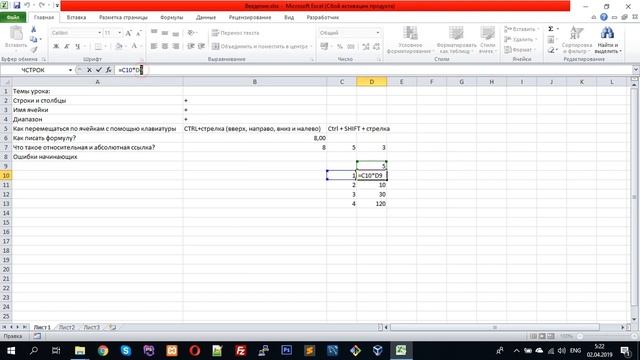Open the Name Box ЧСТРОК dropdown arrow

click(x=70, y=70)
